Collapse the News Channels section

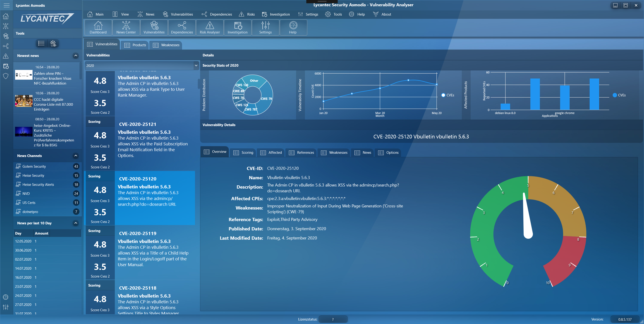[x=76, y=156]
